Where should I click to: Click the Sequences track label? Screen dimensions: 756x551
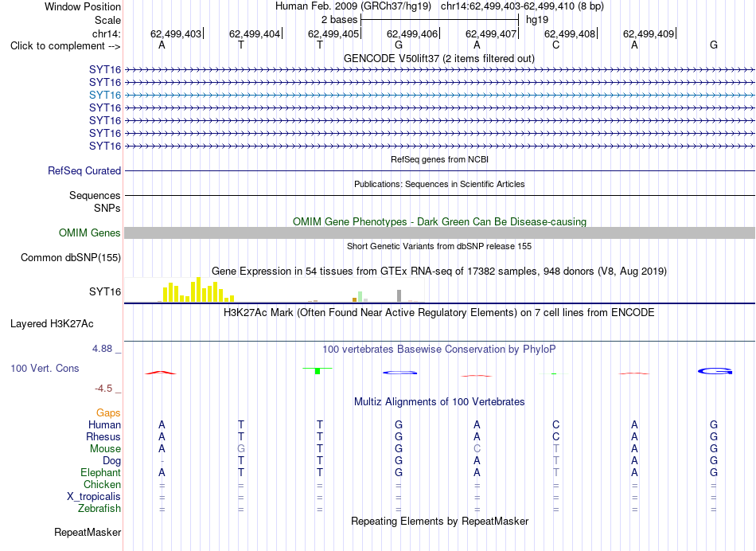click(95, 195)
